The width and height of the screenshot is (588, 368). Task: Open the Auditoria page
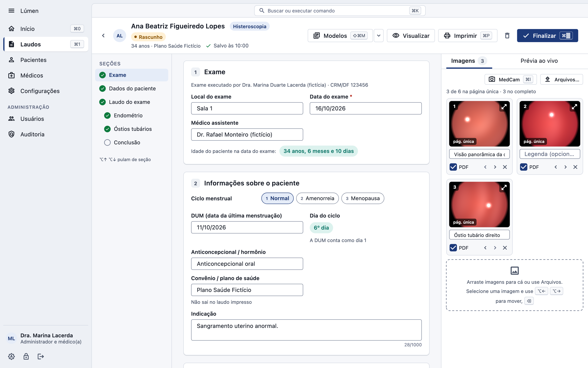tap(46, 134)
